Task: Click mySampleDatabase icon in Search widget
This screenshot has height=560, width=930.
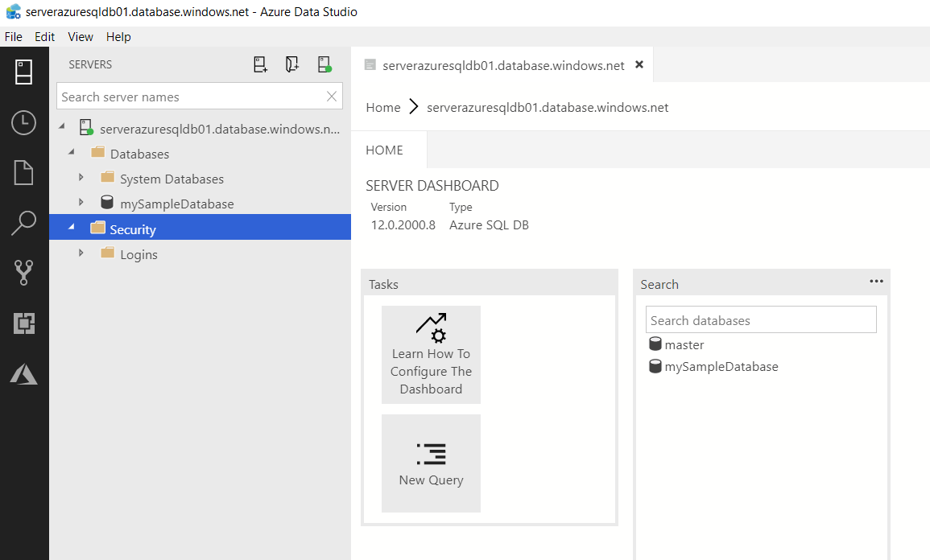Action: 655,366
